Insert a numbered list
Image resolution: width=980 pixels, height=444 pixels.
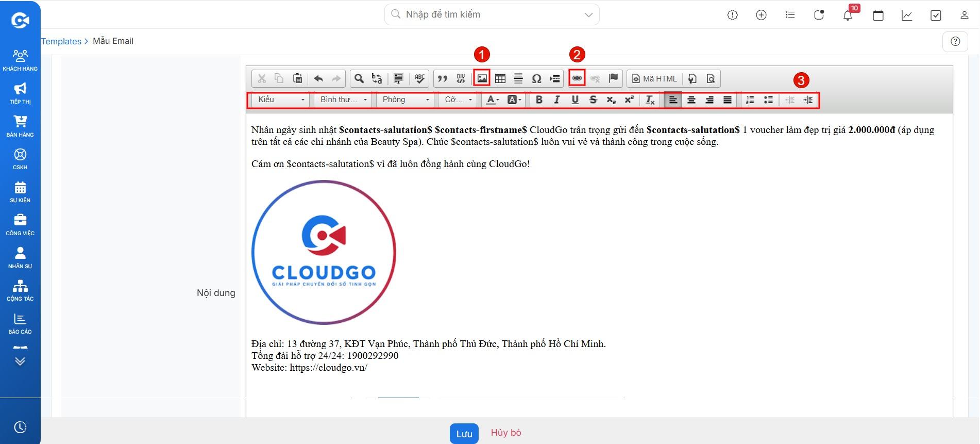(x=750, y=100)
